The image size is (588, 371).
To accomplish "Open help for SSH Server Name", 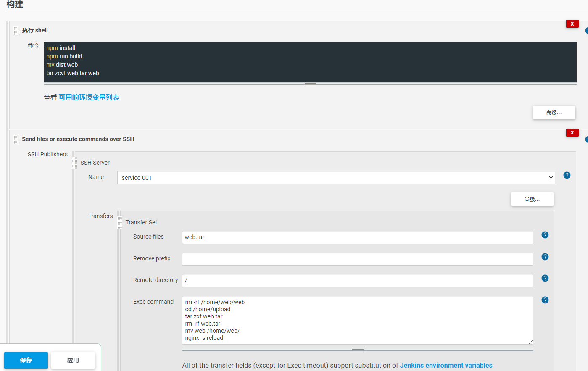I will (567, 175).
